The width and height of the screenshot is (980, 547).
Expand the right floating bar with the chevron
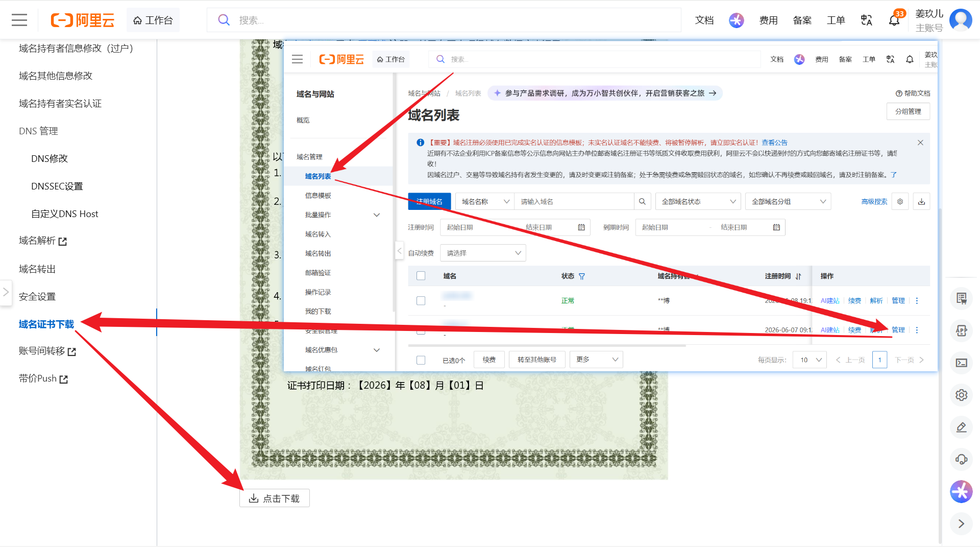point(962,524)
